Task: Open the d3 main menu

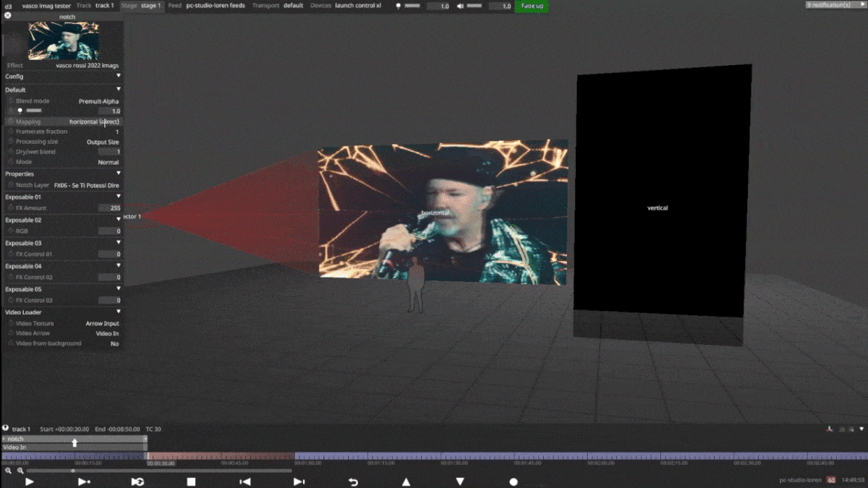Action: (8, 5)
